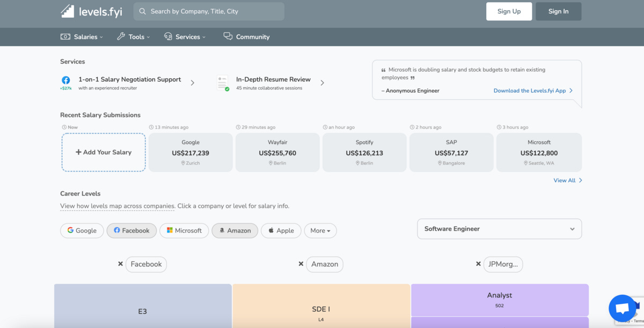Open 1-on-1 Salary Negotiation Support link
The width and height of the screenshot is (644, 328).
point(130,79)
